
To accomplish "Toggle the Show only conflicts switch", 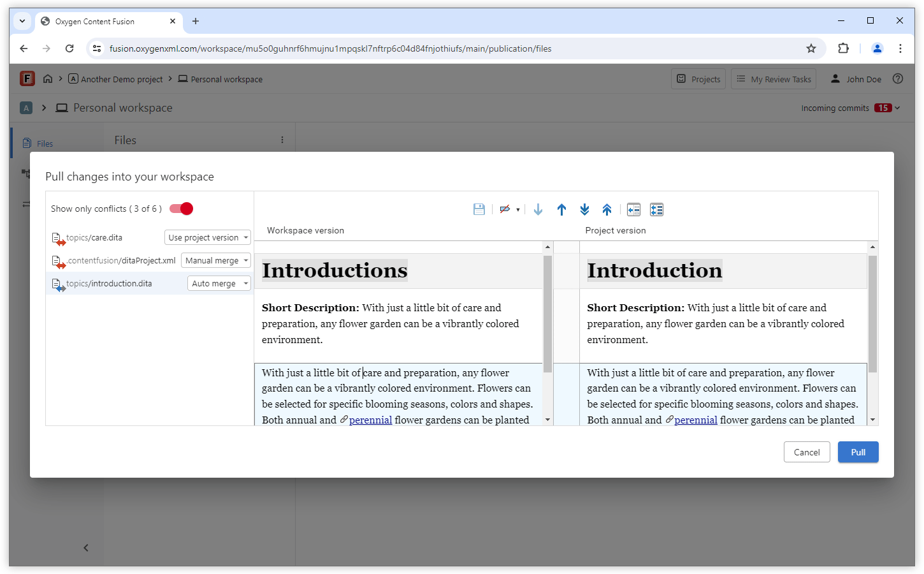I will point(182,209).
